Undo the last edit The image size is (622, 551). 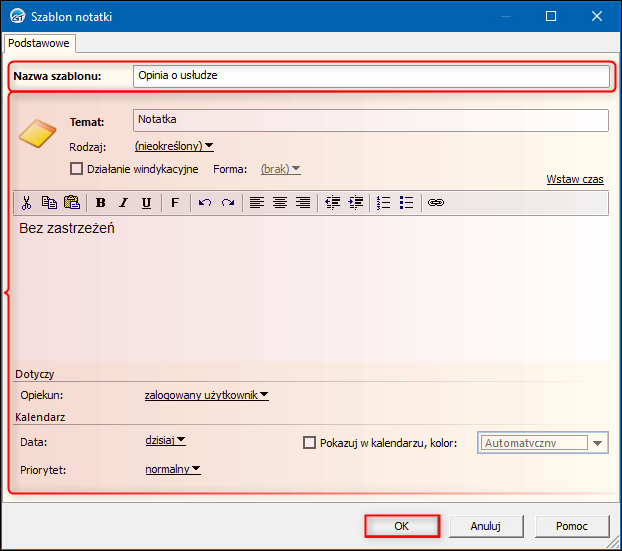(205, 203)
